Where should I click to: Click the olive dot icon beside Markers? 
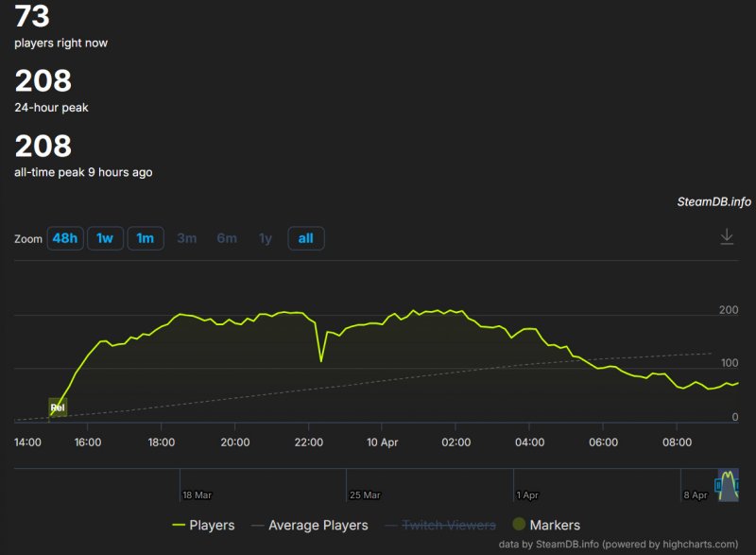point(518,525)
